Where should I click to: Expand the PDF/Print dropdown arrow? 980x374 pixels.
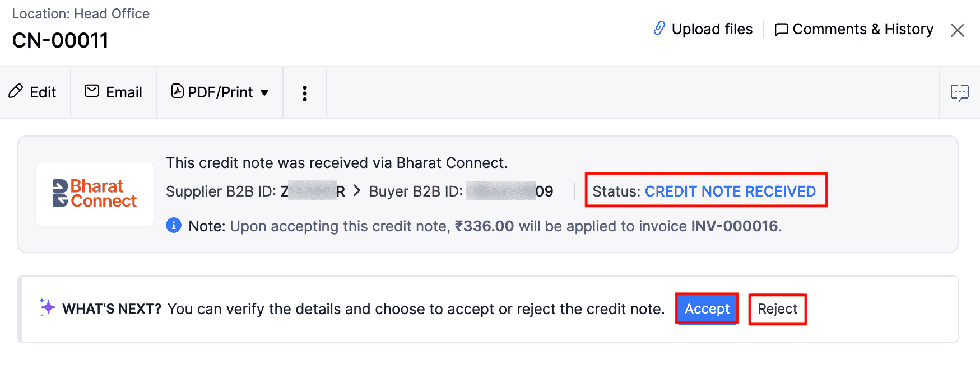click(264, 92)
